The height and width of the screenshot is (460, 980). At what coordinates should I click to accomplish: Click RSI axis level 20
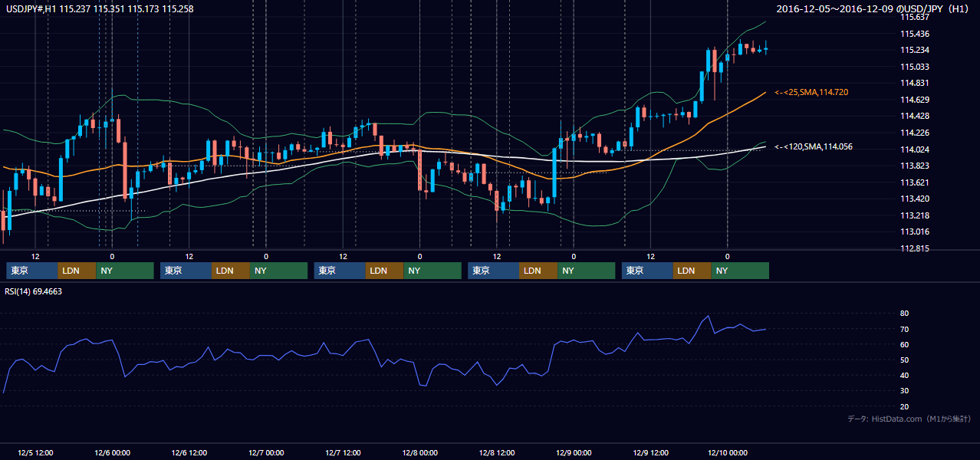pyautogui.click(x=905, y=406)
